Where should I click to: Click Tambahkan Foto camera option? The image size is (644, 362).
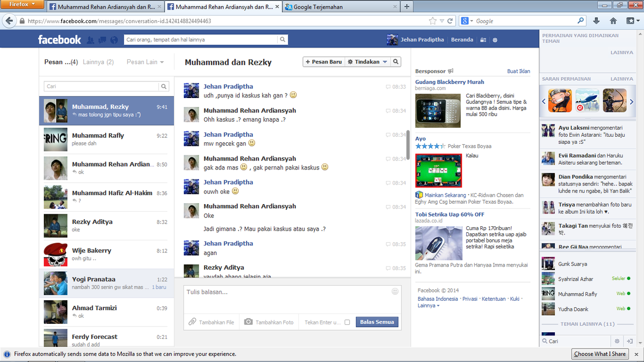269,322
